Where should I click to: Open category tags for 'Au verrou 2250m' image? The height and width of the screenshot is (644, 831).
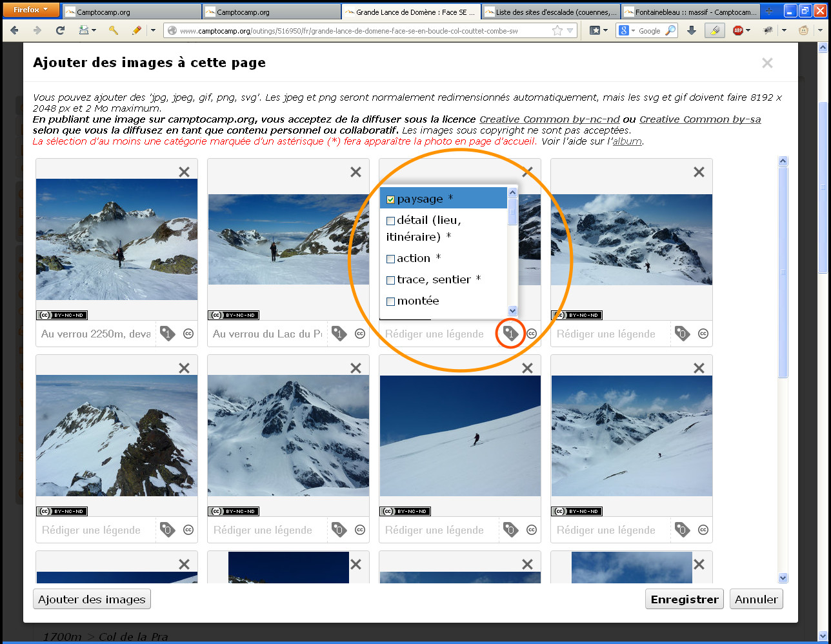point(167,334)
